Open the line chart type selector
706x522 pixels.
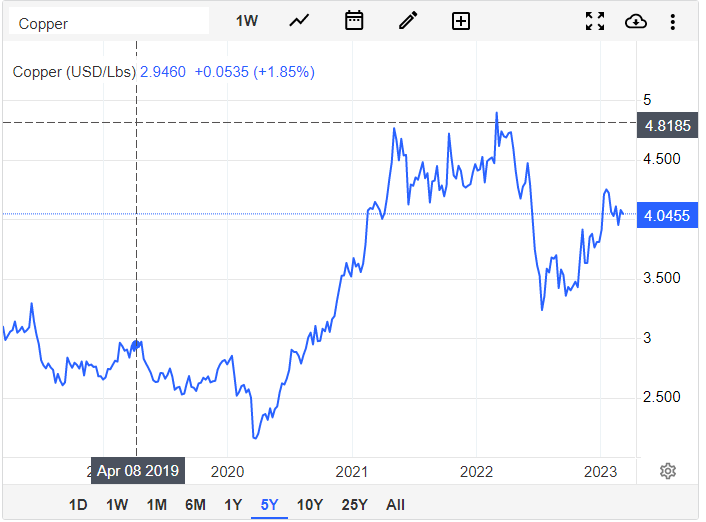299,21
